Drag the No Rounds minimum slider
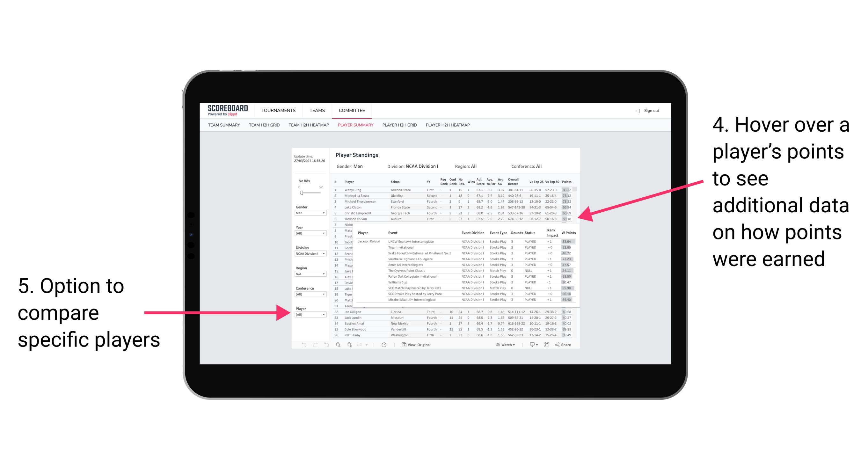The height and width of the screenshot is (467, 868). pos(301,193)
